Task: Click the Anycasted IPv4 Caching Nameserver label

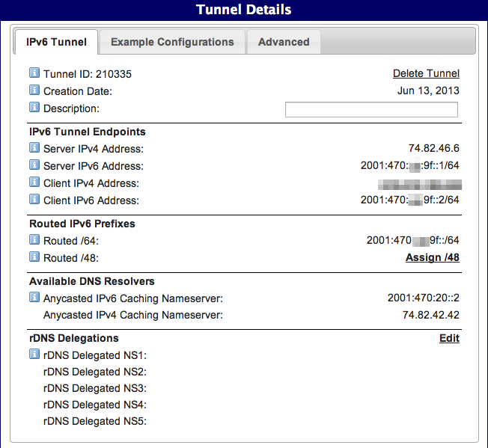Action: tap(133, 315)
